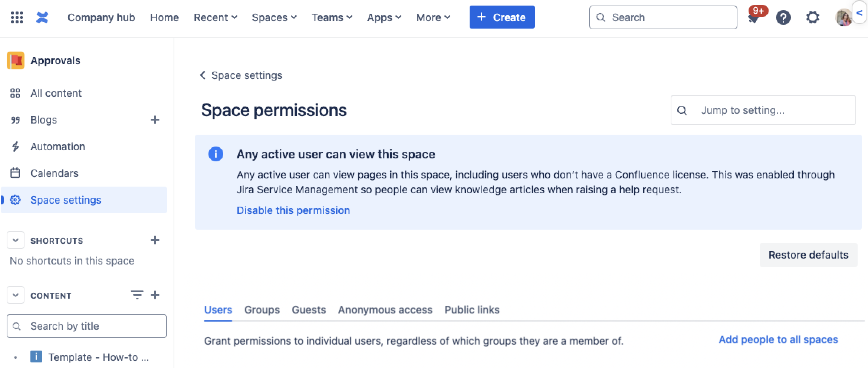The image size is (868, 368).
Task: Open the All content section
Action: [56, 93]
